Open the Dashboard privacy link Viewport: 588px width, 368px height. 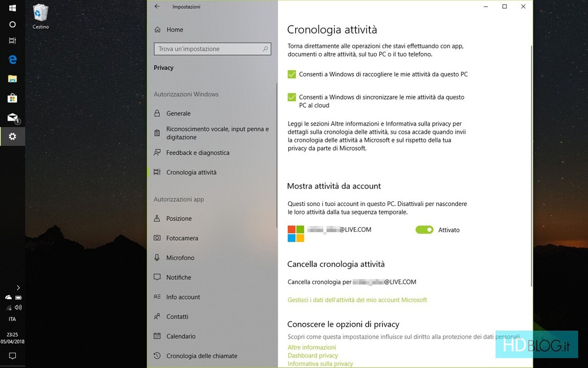[313, 356]
